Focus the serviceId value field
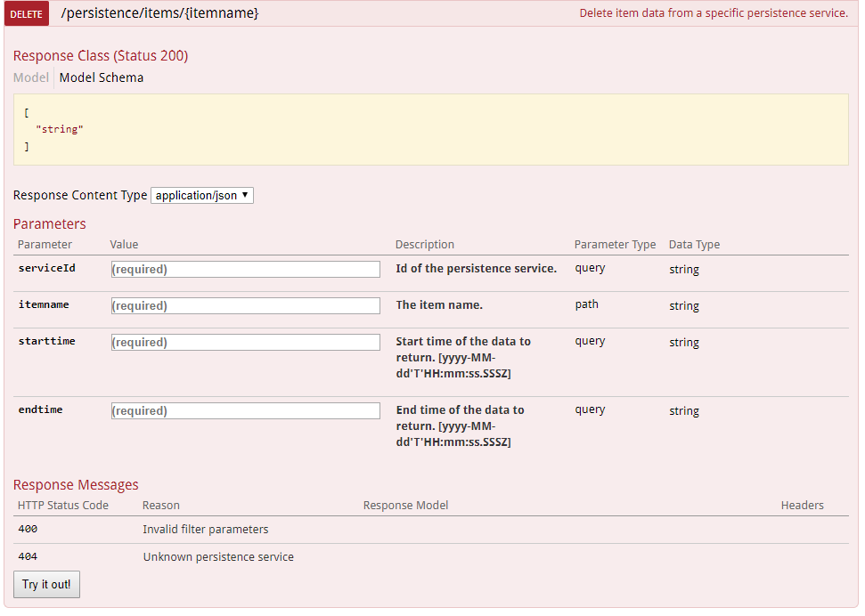The image size is (865, 616). pyautogui.click(x=245, y=269)
